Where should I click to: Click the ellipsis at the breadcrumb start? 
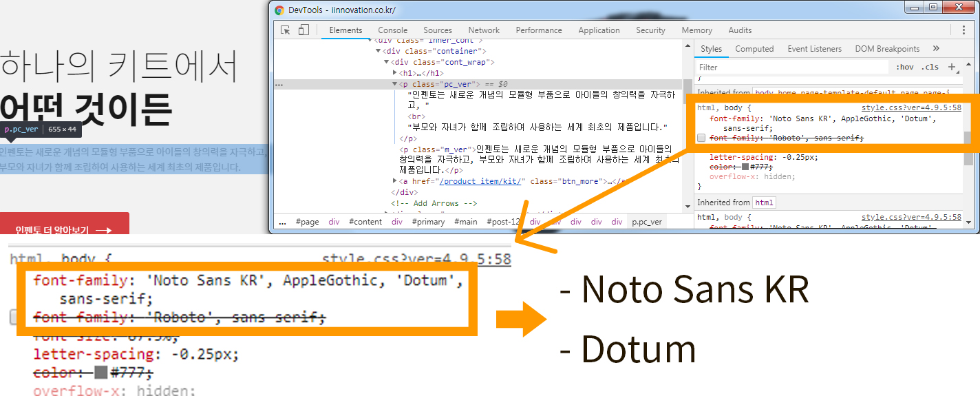point(282,222)
